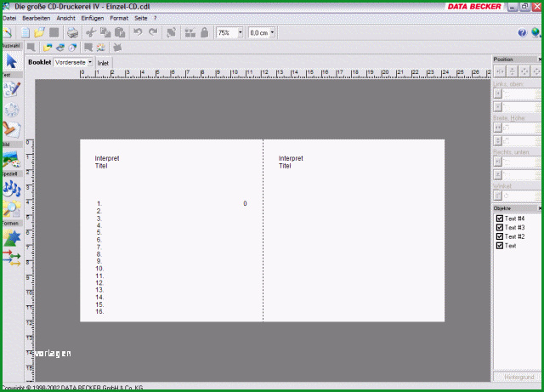The width and height of the screenshot is (544, 392).
Task: Click the undo arrow icon
Action: pyautogui.click(x=138, y=32)
